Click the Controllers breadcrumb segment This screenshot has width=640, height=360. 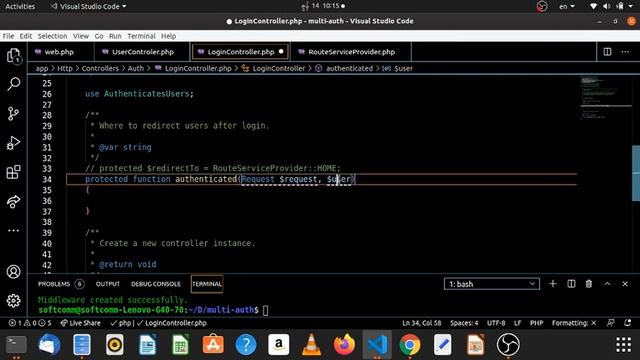click(x=100, y=69)
